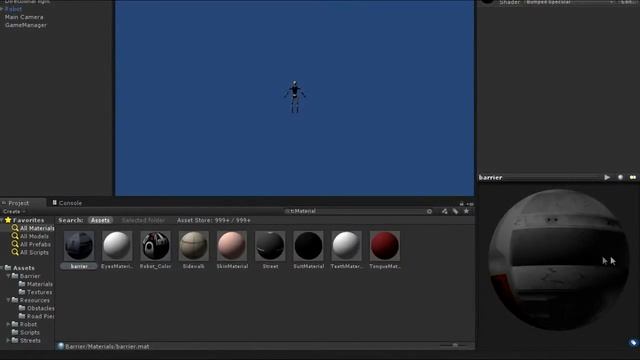Select the EyesMaterial sphere thumbnail
The height and width of the screenshot is (360, 640).
[x=117, y=246]
